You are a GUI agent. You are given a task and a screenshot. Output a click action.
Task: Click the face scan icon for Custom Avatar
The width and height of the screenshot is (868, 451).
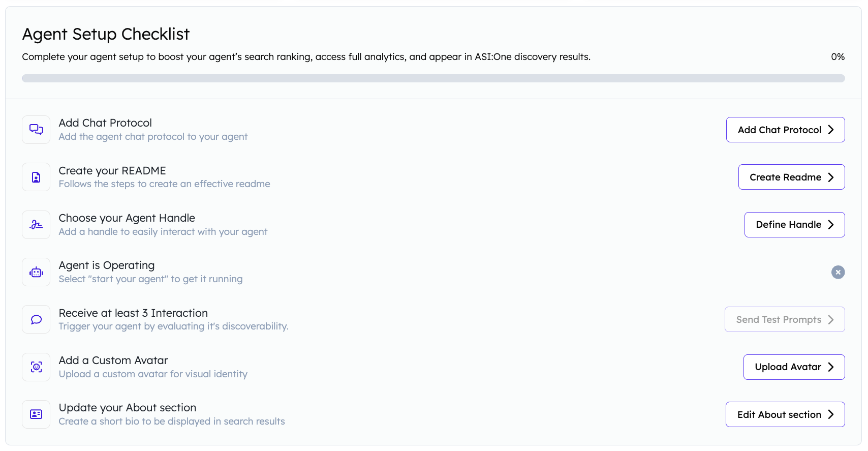coord(36,367)
